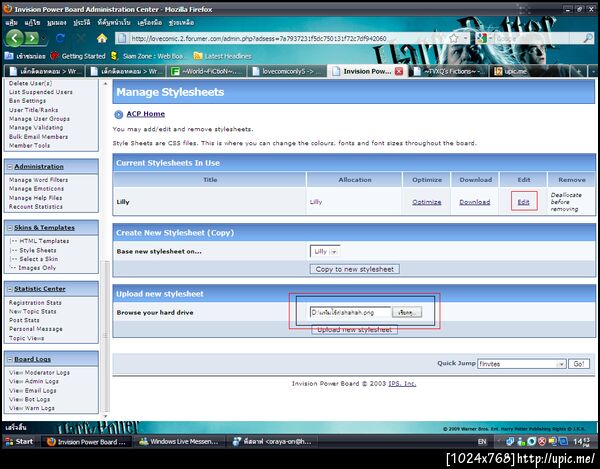Click the Forward navigation arrow
Screen dimensions: 600x469
click(32, 38)
